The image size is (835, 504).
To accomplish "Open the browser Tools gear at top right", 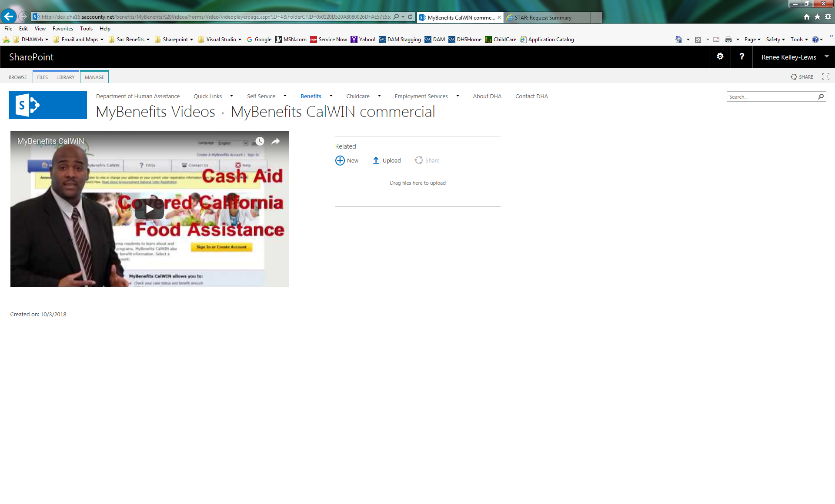I will pos(828,17).
